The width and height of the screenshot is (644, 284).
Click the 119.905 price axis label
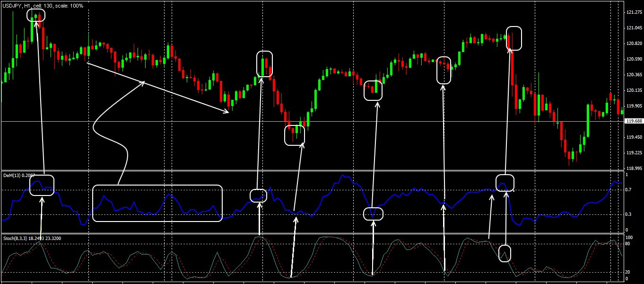pos(634,106)
